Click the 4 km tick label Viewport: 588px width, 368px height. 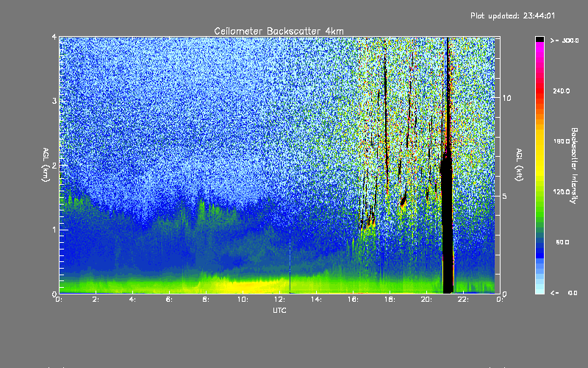point(54,37)
